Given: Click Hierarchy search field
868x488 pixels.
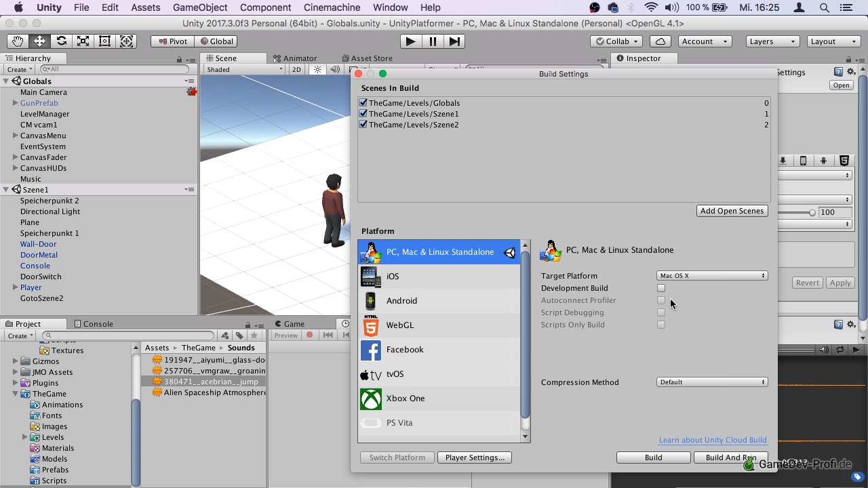Looking at the screenshot, I should 114,69.
